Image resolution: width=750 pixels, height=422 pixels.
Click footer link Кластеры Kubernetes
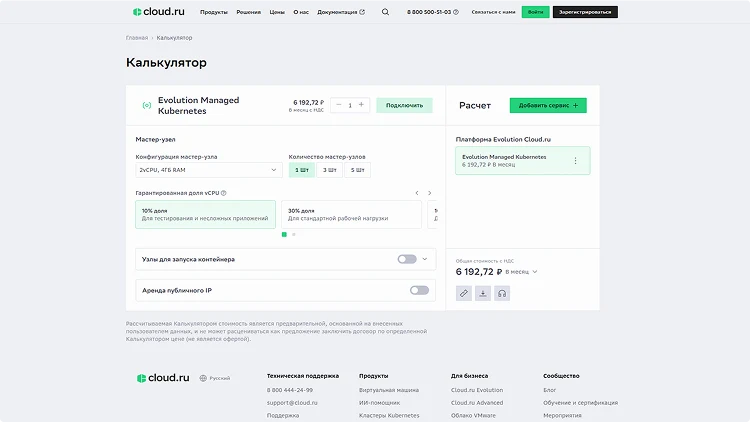[x=389, y=415]
